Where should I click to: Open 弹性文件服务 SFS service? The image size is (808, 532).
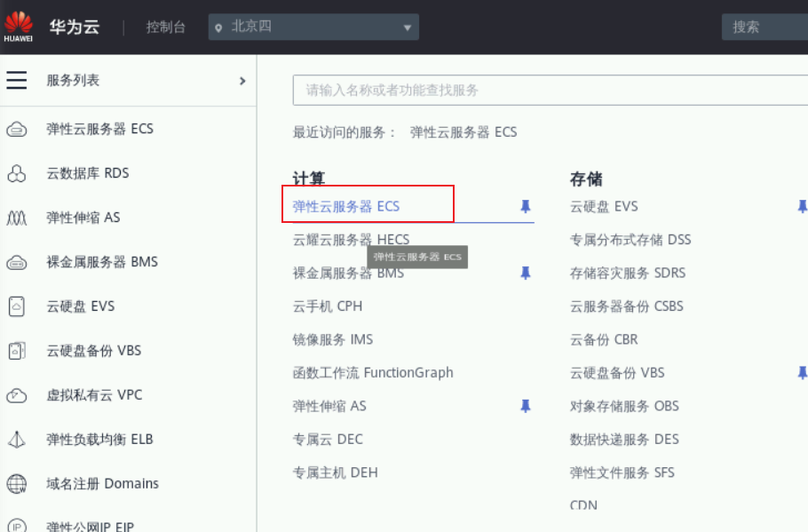tap(622, 472)
